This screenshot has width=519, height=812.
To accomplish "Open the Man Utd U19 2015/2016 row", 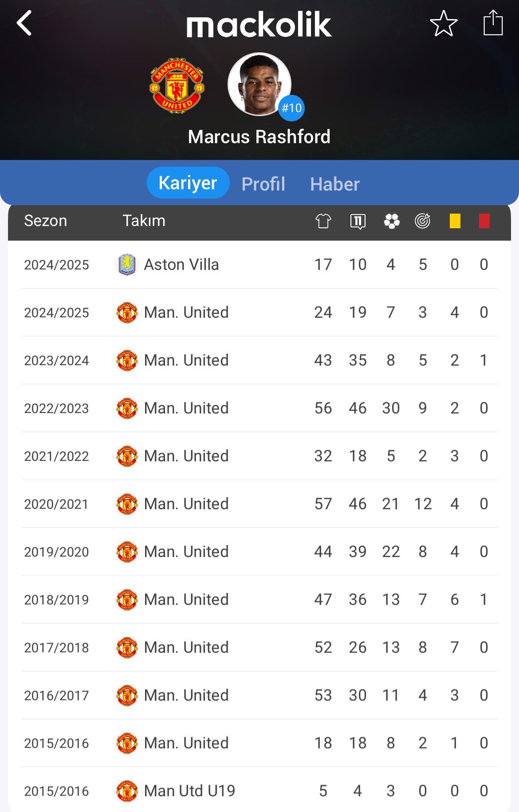I will click(259, 791).
